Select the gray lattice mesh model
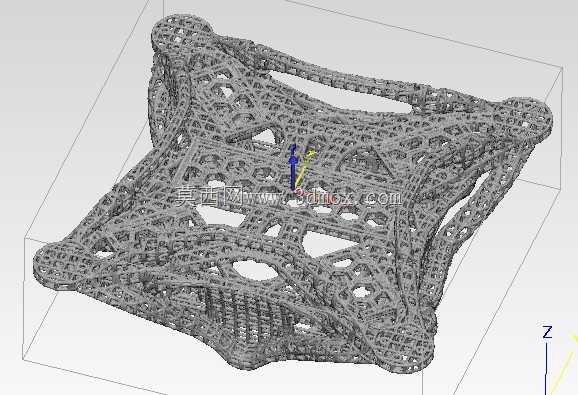 pos(293,195)
